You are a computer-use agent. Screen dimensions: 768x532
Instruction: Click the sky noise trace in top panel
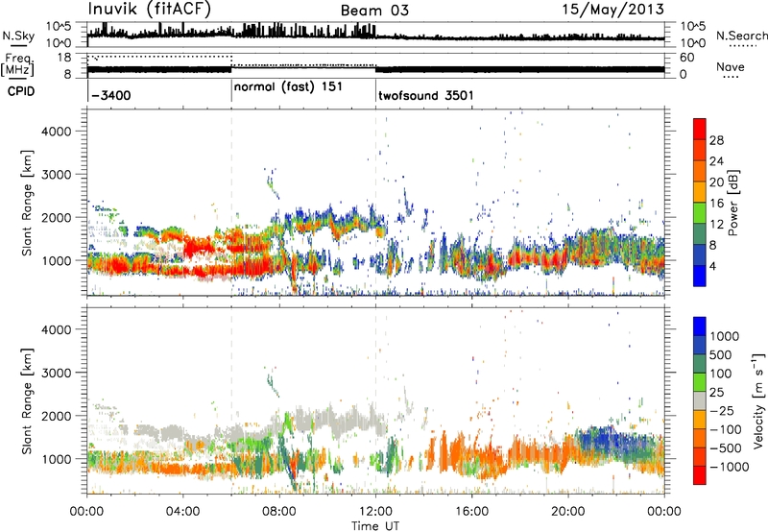[x=375, y=36]
